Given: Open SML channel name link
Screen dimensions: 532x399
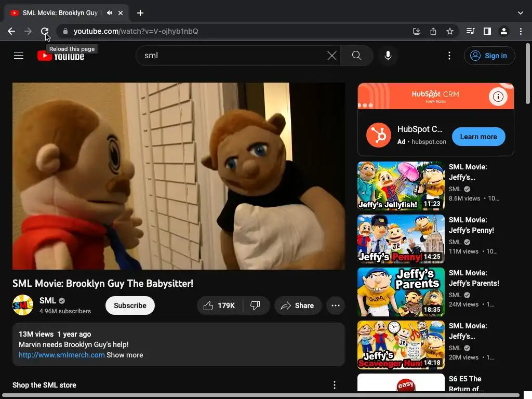Looking at the screenshot, I should [47, 301].
